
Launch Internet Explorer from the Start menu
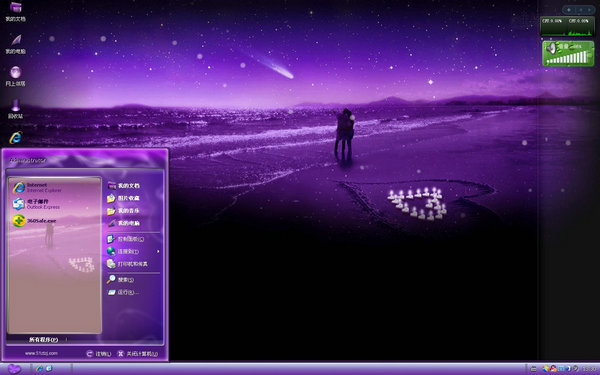click(37, 188)
